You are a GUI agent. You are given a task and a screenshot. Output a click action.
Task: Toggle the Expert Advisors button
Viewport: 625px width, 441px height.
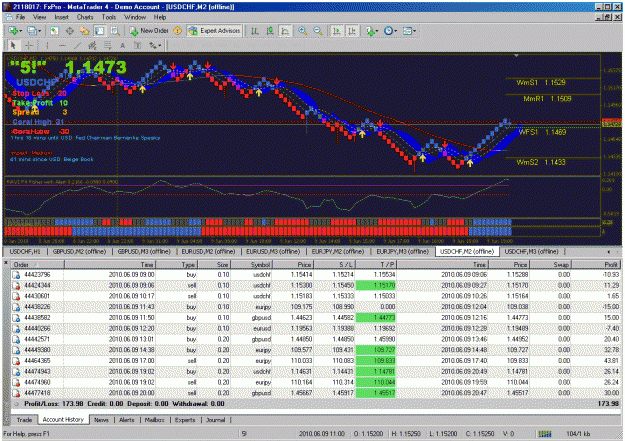[x=214, y=31]
